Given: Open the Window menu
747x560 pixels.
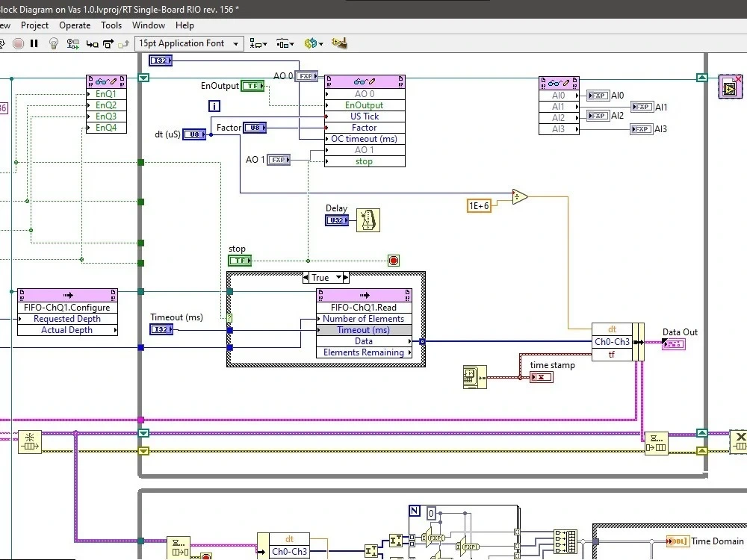Looking at the screenshot, I should (x=148, y=25).
